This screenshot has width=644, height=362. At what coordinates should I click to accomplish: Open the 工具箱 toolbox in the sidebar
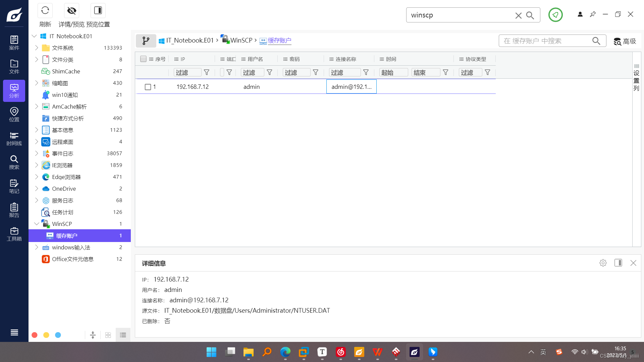tap(14, 234)
